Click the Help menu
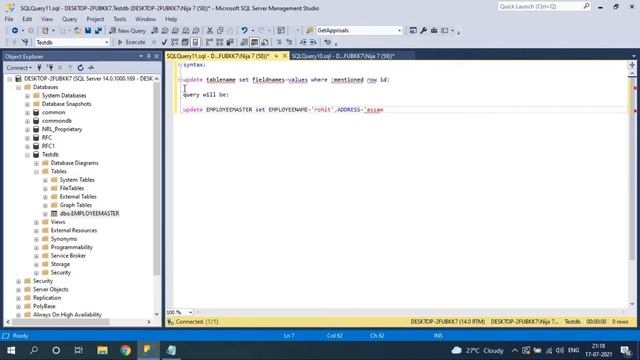The width and height of the screenshot is (640, 360). coord(171,19)
